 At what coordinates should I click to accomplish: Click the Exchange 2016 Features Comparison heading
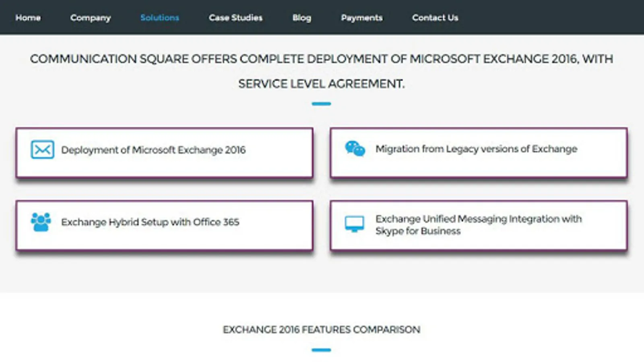(322, 330)
